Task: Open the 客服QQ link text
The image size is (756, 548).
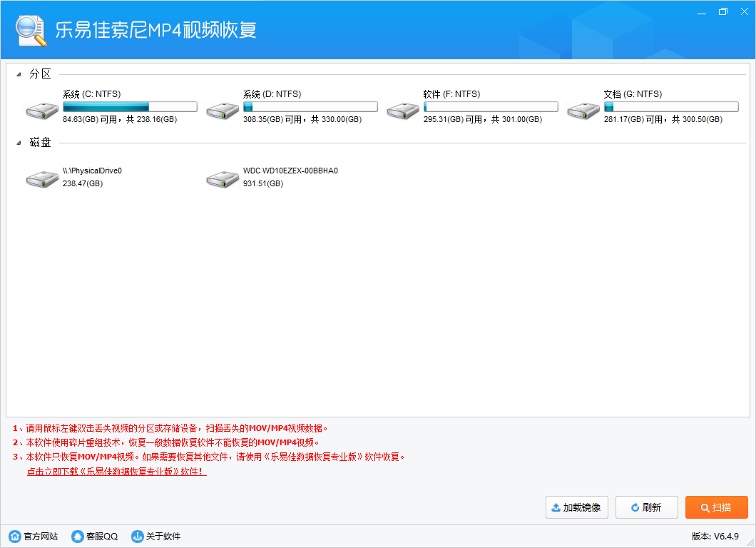Action: 102,537
